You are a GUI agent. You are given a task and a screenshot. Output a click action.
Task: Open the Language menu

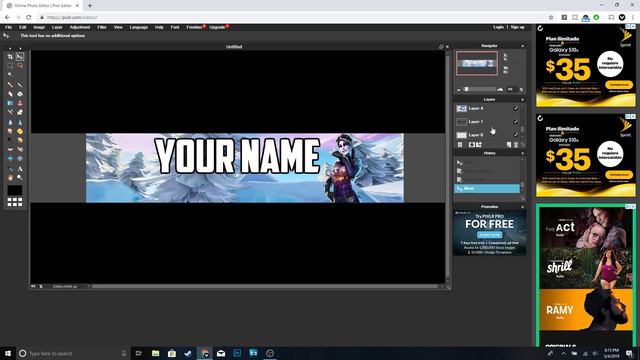click(x=139, y=27)
